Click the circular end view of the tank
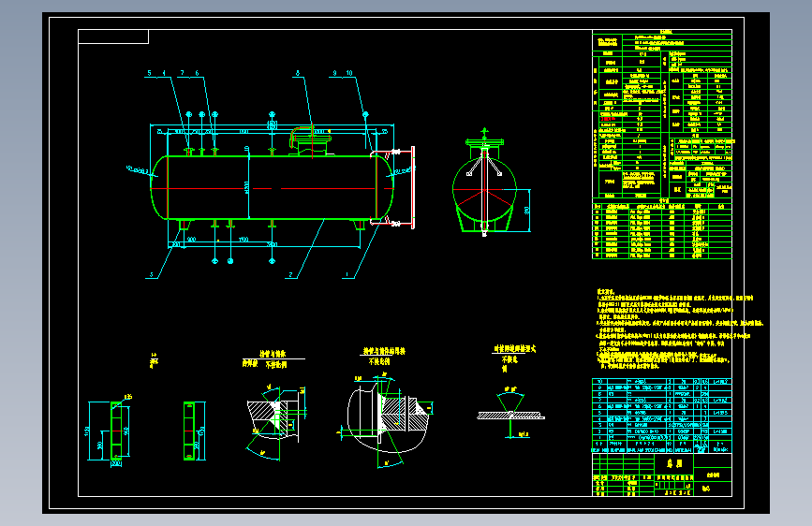Image resolution: width=812 pixels, height=526 pixels. pos(485,189)
